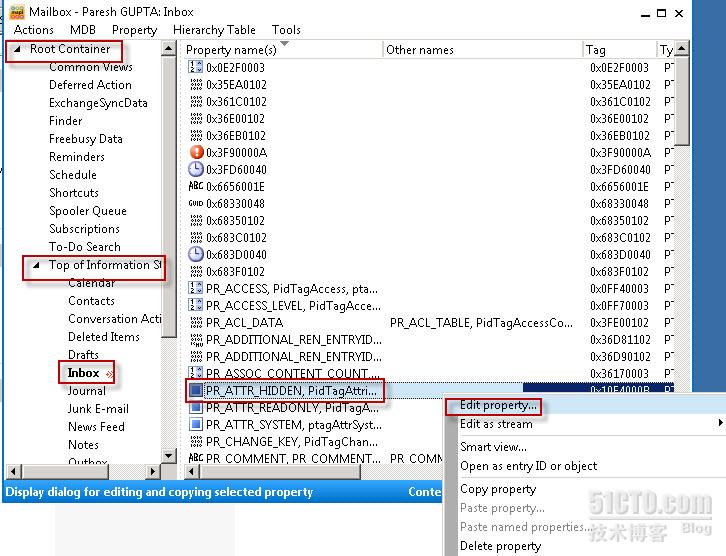Image resolution: width=726 pixels, height=556 pixels.
Task: Collapse the Root Container tree node
Action: coord(17,49)
